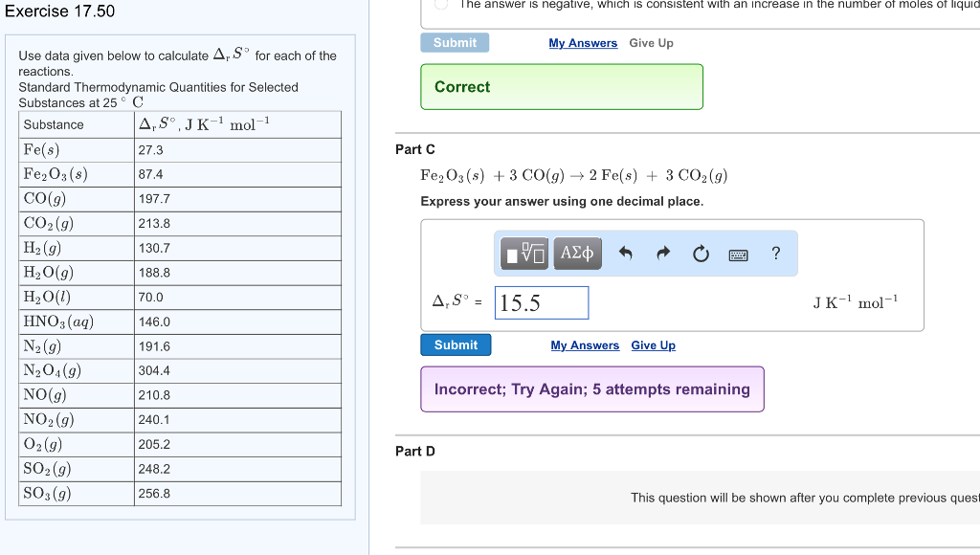Open My Answers for Part C
The image size is (980, 555).
coord(585,344)
